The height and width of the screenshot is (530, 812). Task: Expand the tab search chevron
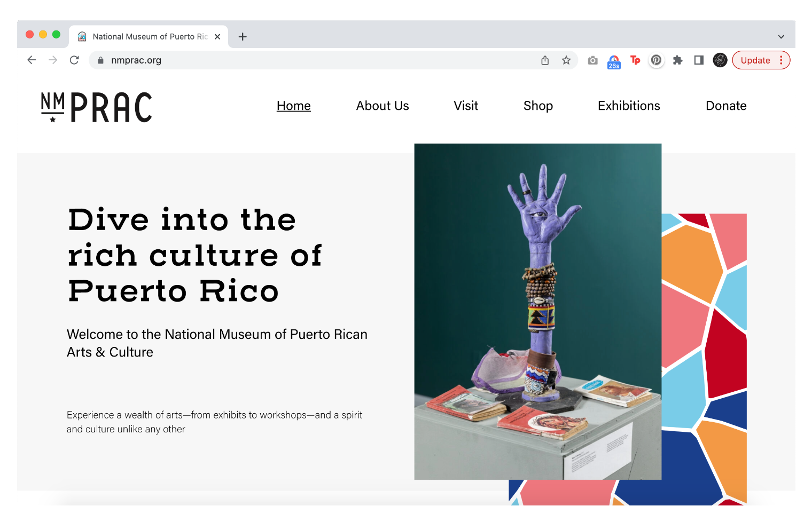781,37
